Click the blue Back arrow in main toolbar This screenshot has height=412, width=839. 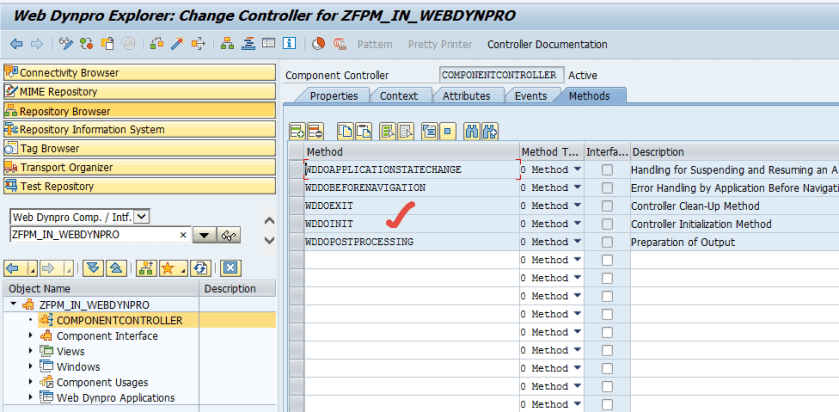click(16, 44)
